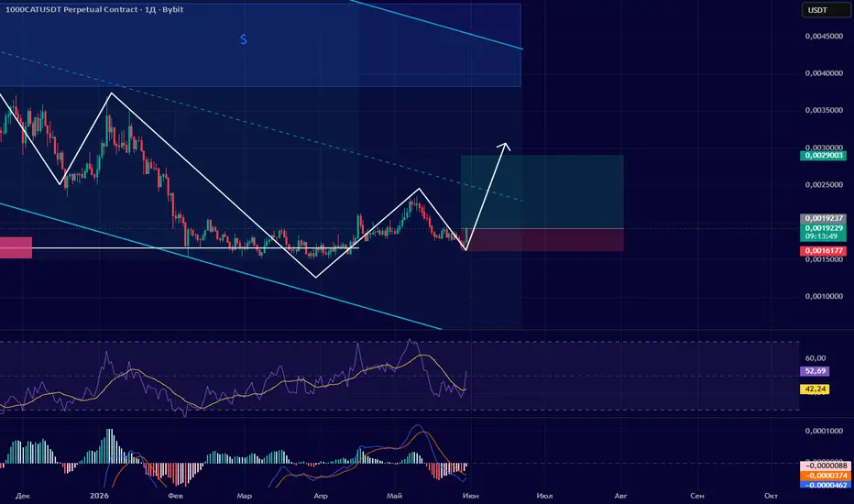This screenshot has height=504, width=854.
Task: Select the pink rectangle at chart's left edge
Action: point(16,247)
